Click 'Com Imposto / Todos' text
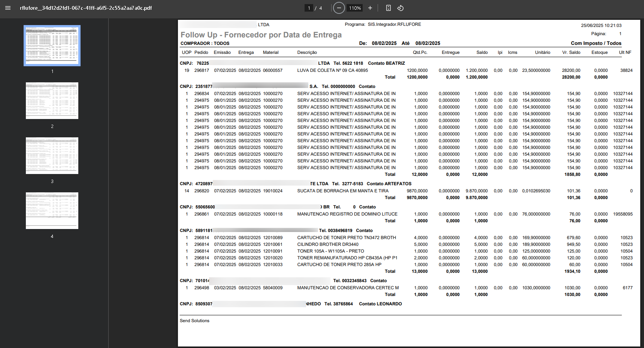The image size is (644, 348). [596, 43]
